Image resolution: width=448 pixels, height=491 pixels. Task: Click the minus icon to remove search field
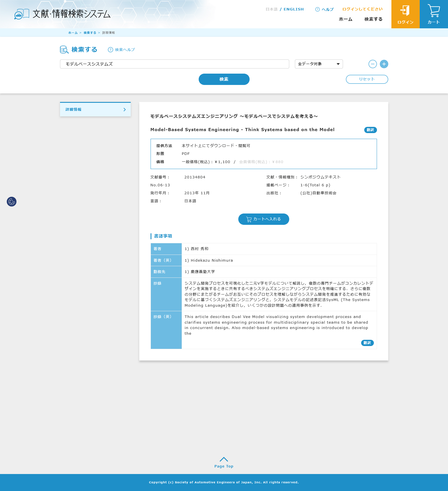point(372,64)
